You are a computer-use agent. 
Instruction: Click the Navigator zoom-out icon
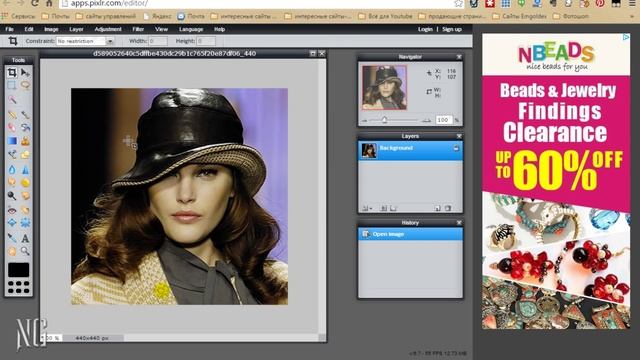(x=365, y=120)
